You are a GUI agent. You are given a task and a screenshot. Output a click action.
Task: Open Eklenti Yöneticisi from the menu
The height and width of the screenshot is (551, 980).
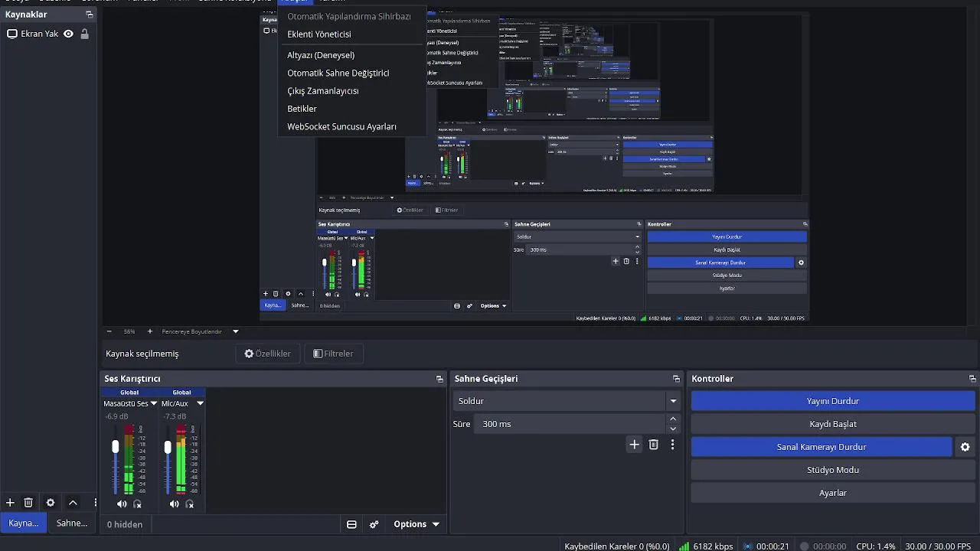tap(319, 34)
